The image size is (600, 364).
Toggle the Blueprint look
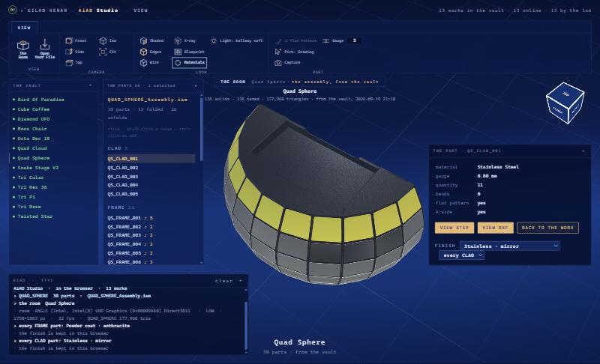pos(190,52)
